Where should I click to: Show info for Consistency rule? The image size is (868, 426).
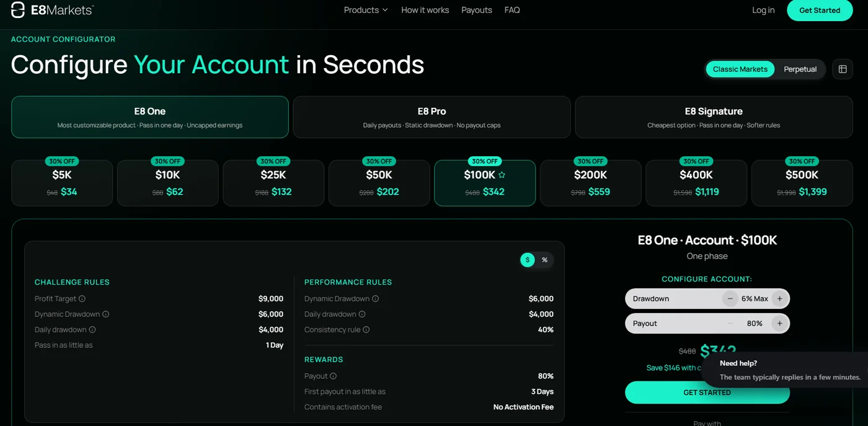[x=366, y=330]
